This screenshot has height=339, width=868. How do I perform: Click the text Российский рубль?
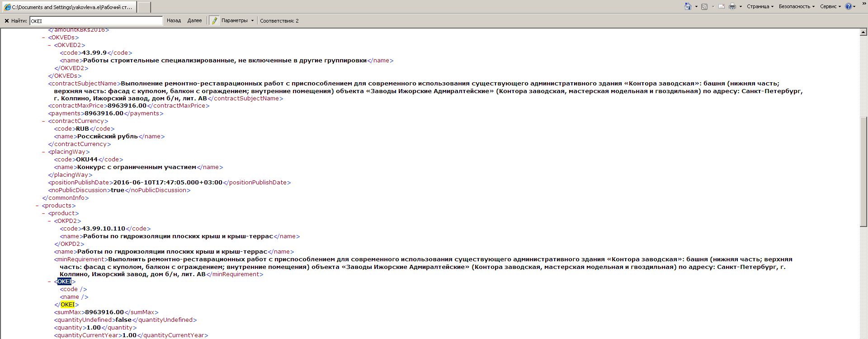tap(108, 137)
